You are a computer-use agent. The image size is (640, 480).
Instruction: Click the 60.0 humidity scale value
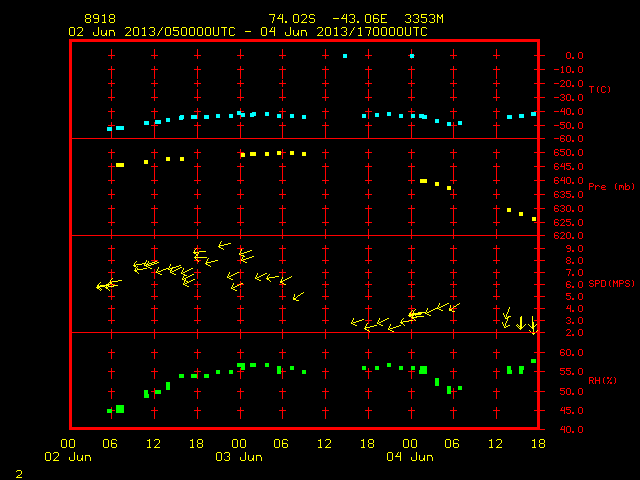pyautogui.click(x=571, y=352)
